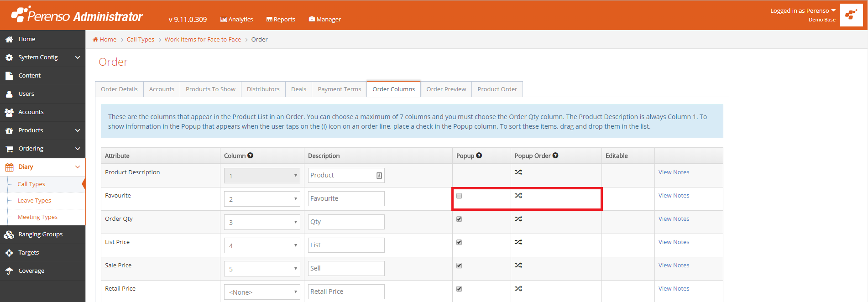Screen dimensions: 868x302
Task: Open the Logged in as Perenso dropdown
Action: click(x=803, y=10)
